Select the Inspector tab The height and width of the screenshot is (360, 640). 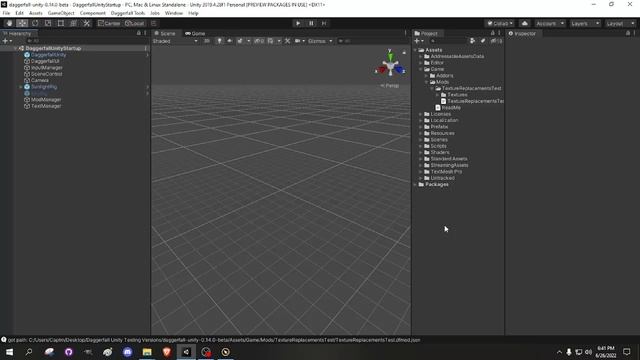click(522, 33)
